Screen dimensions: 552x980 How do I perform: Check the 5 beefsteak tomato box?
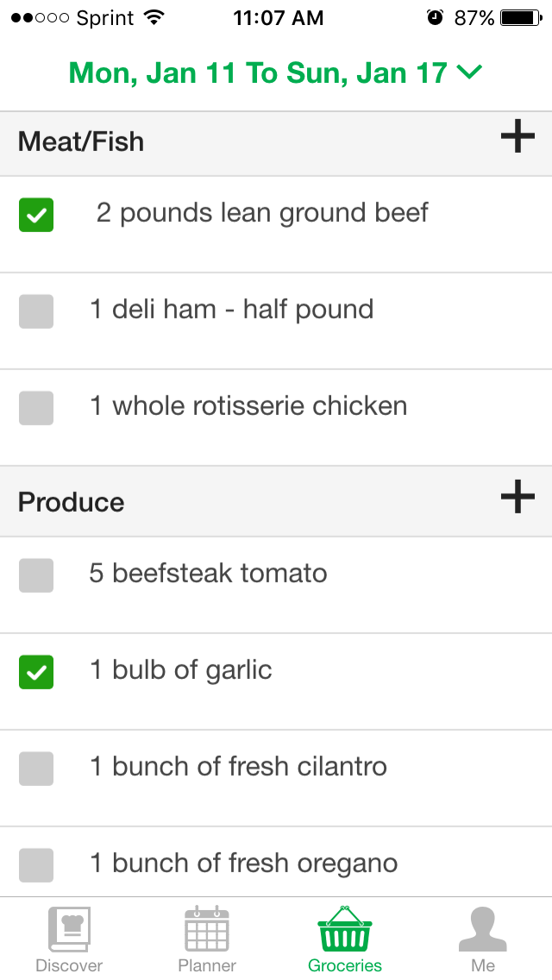(36, 575)
